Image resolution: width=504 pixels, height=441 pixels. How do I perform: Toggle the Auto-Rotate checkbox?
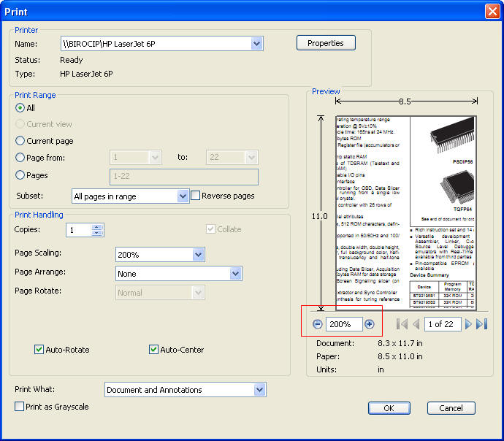point(39,350)
